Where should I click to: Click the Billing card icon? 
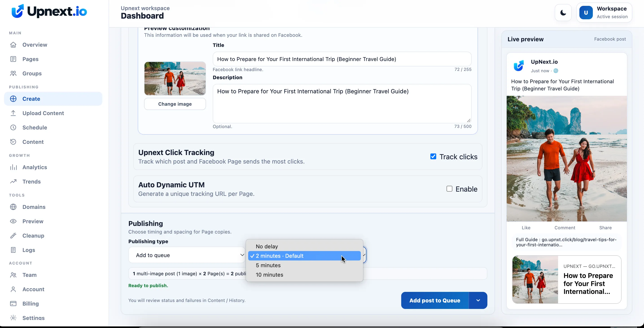13,304
